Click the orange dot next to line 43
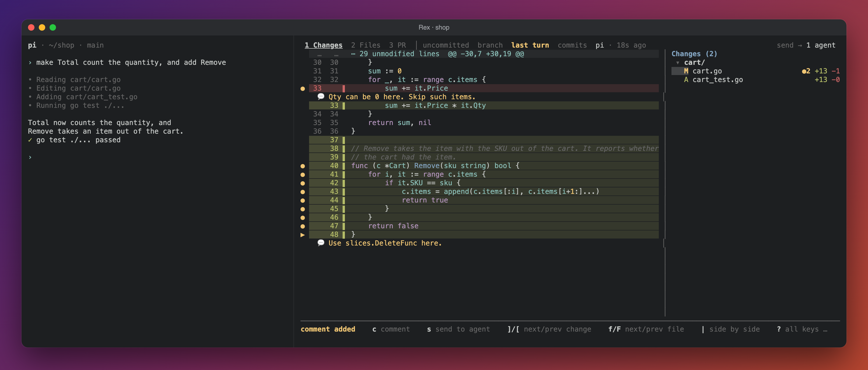The image size is (868, 370). point(303,192)
